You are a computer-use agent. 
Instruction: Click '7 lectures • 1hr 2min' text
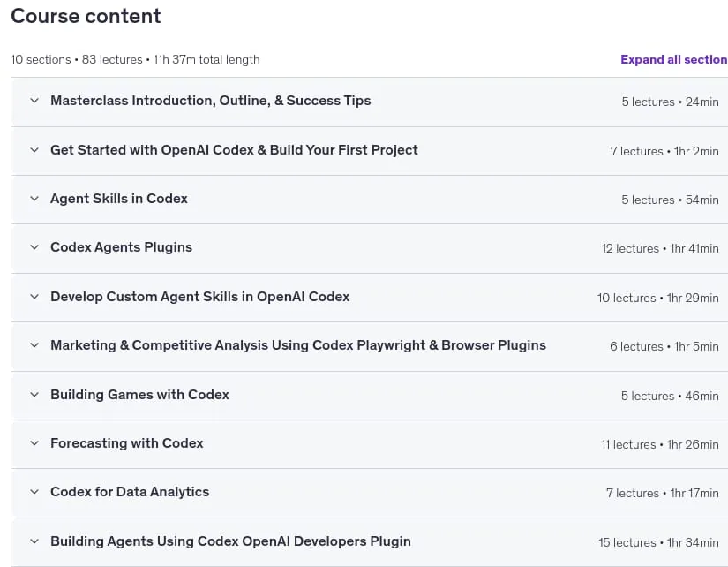(664, 151)
